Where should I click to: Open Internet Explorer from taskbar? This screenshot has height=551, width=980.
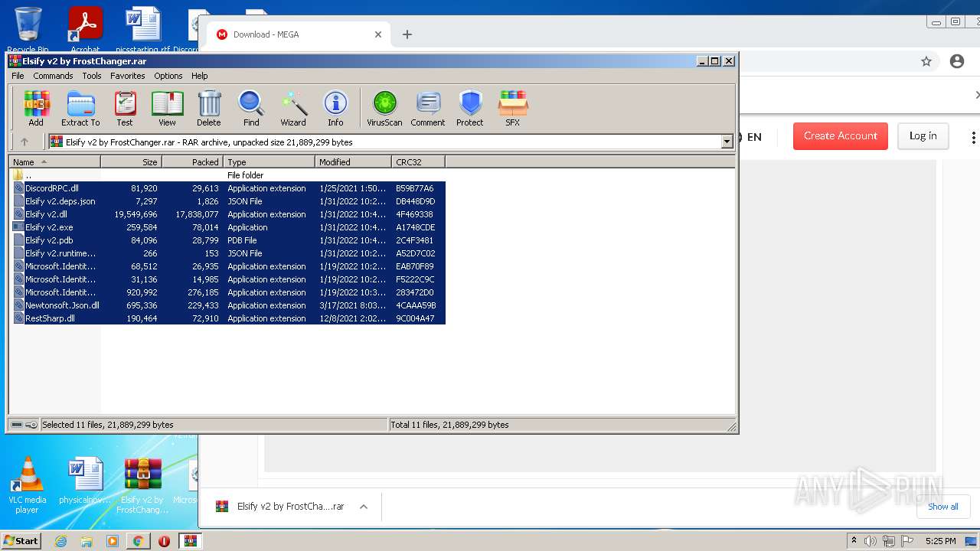tap(61, 541)
